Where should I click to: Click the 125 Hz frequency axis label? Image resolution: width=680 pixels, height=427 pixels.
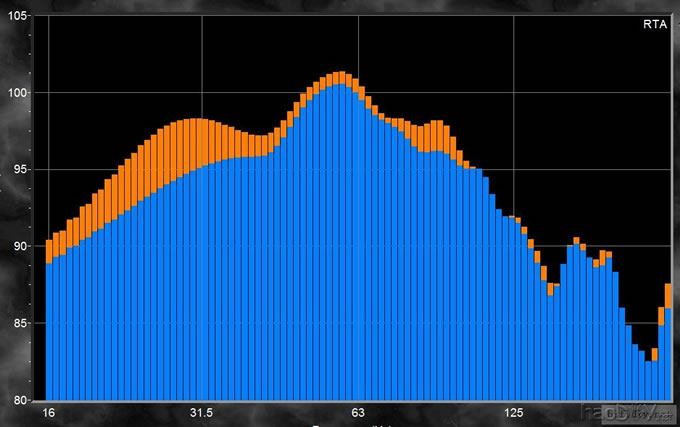514,413
